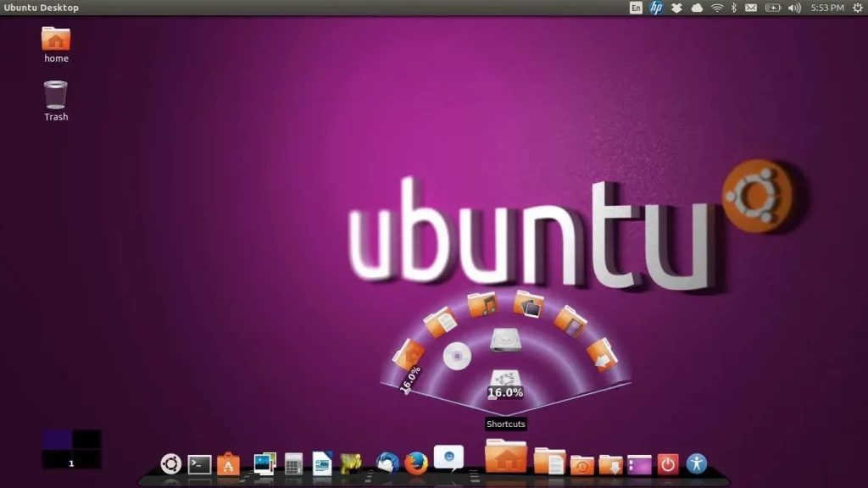
Task: Open the left folder labeled 16.0% in fan
Action: click(409, 355)
